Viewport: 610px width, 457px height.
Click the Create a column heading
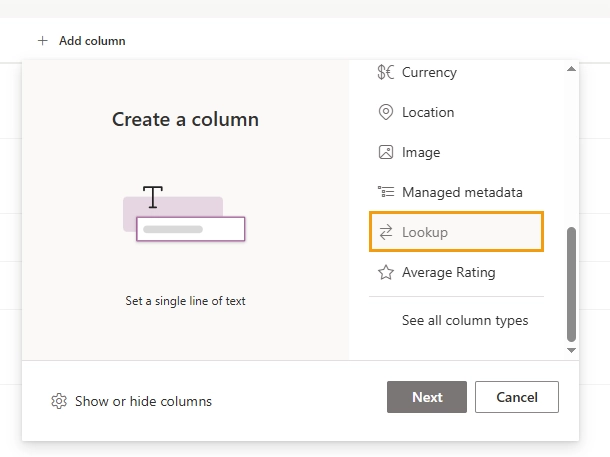[x=185, y=119]
